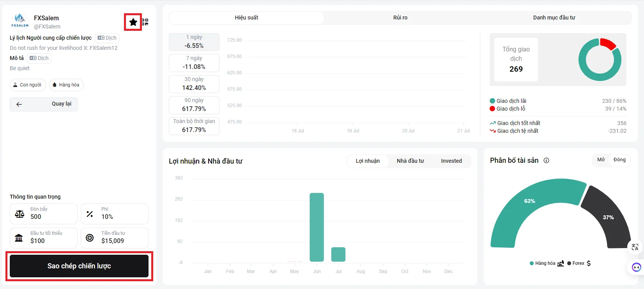
Task: Click the July profit bar
Action: 338,254
